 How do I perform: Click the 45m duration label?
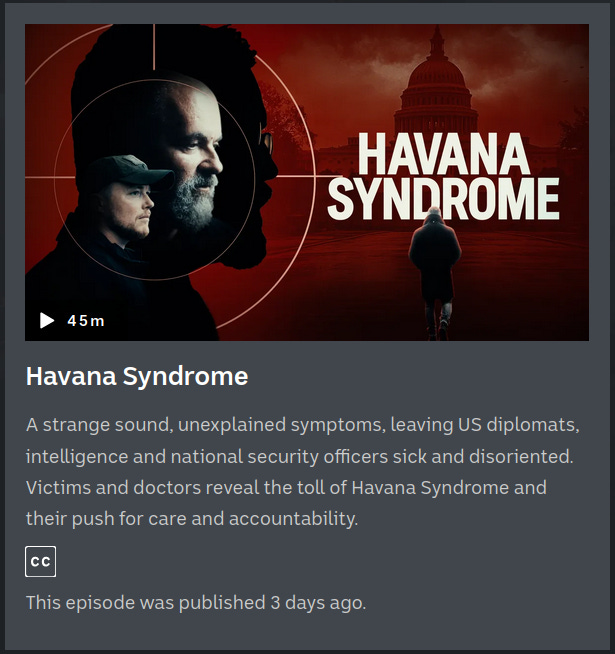pos(86,321)
